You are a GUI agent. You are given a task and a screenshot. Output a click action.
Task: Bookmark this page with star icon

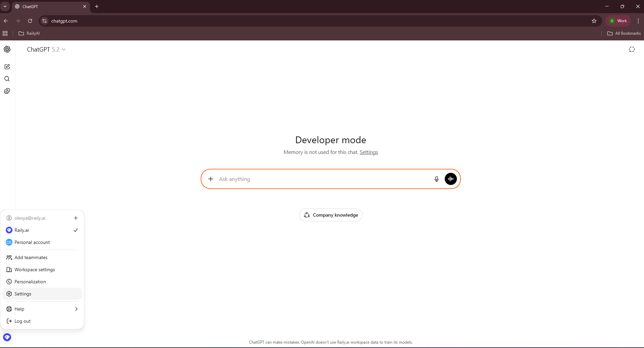(x=594, y=21)
